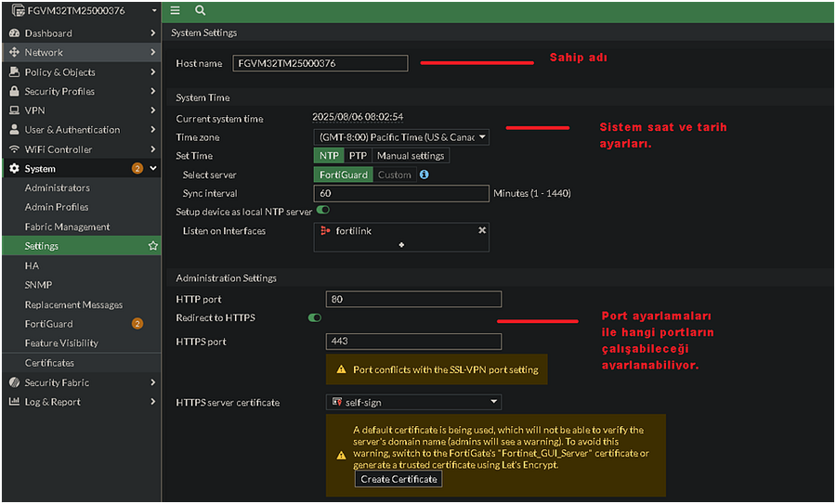Click the Network arrows icon
This screenshot has height=504, width=836.
click(14, 52)
